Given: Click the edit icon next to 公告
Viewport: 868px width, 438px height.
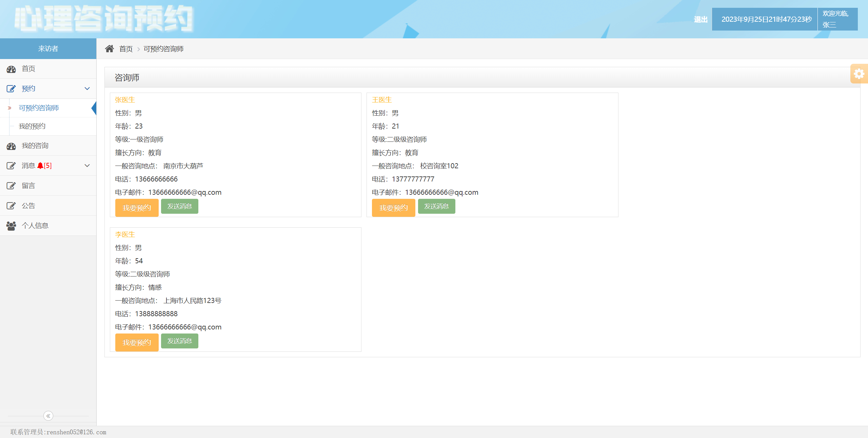Looking at the screenshot, I should (x=11, y=206).
